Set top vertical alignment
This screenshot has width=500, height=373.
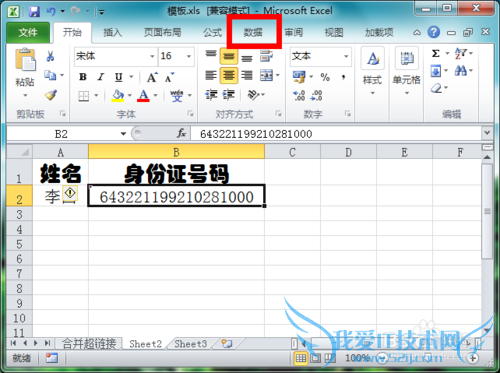[x=211, y=55]
